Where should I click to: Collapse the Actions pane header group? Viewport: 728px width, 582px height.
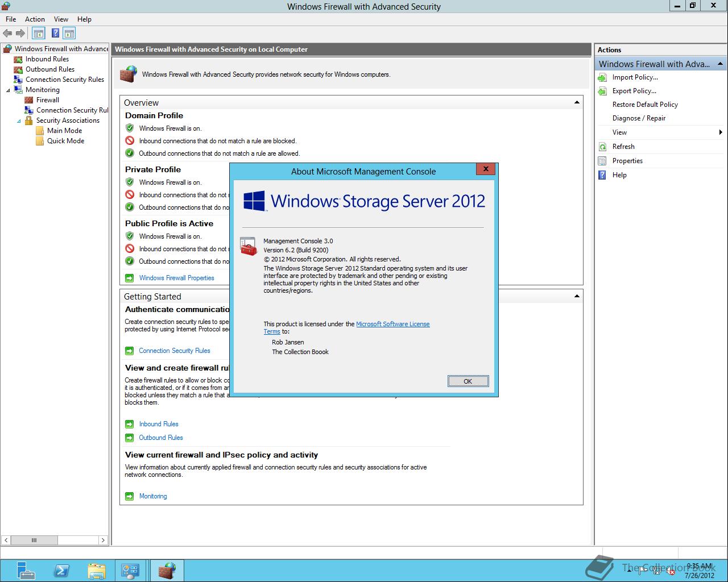tap(720, 64)
